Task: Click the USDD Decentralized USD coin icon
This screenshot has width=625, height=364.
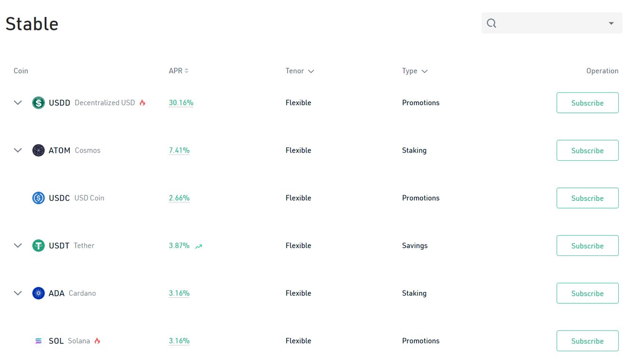Action: (38, 102)
